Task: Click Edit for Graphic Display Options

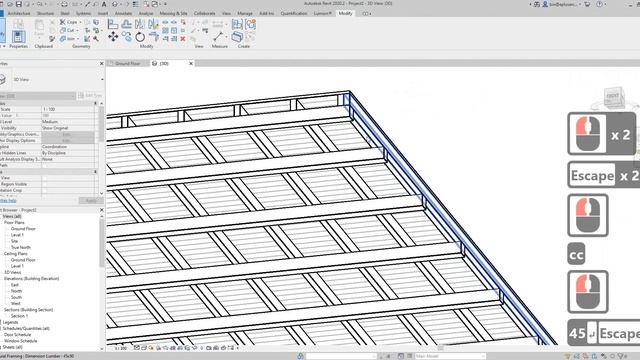Action: (x=68, y=140)
